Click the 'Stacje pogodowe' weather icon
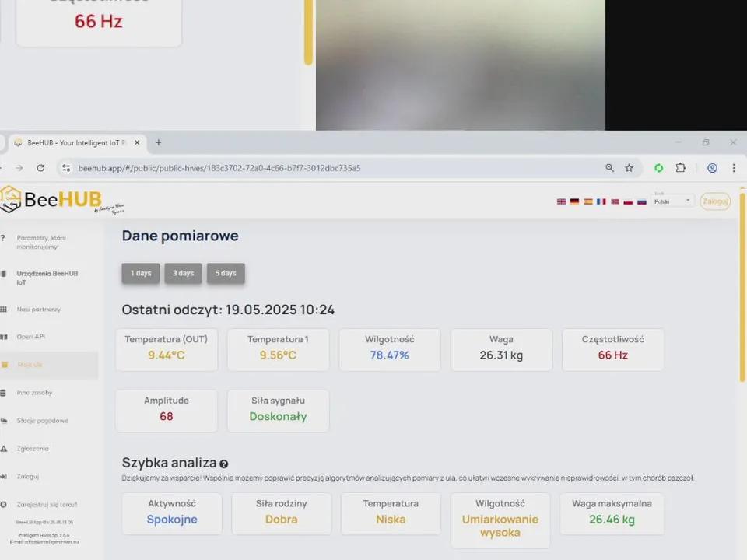 [4, 421]
